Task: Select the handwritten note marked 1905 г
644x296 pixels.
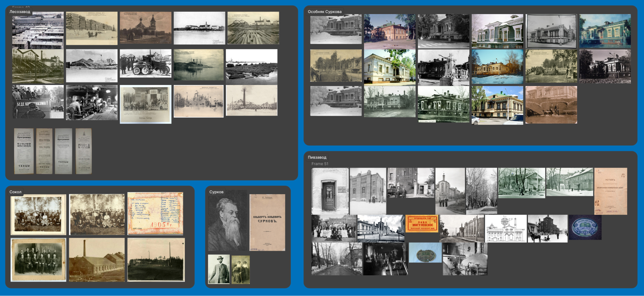Action: tap(155, 213)
